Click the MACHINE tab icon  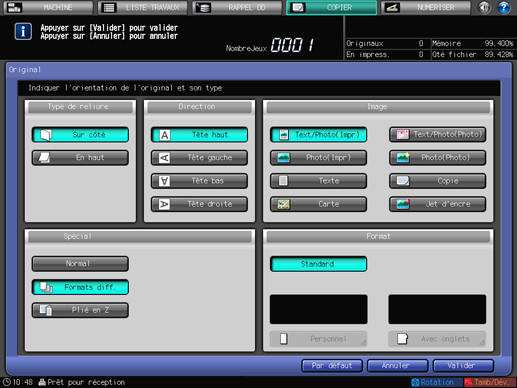pyautogui.click(x=14, y=7)
